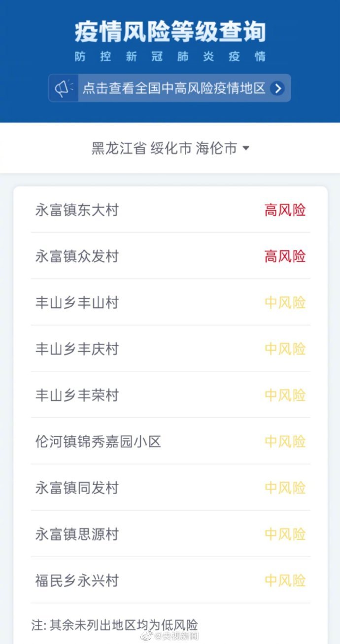Select 伦河镇锦秀嘉园小区 in the list
This screenshot has width=340, height=644.
click(x=98, y=442)
